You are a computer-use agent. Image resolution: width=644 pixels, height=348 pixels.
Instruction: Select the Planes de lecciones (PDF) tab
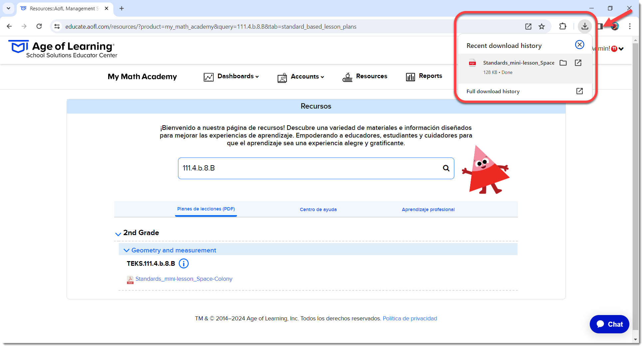(206, 209)
